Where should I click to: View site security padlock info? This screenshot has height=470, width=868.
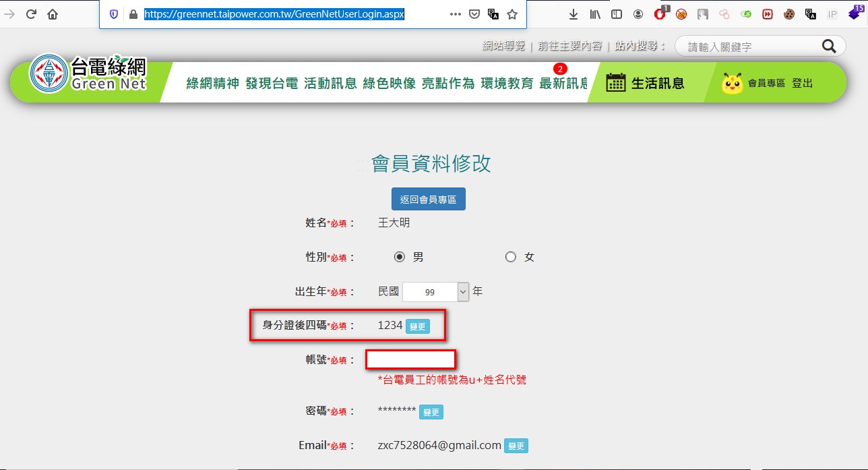click(133, 14)
